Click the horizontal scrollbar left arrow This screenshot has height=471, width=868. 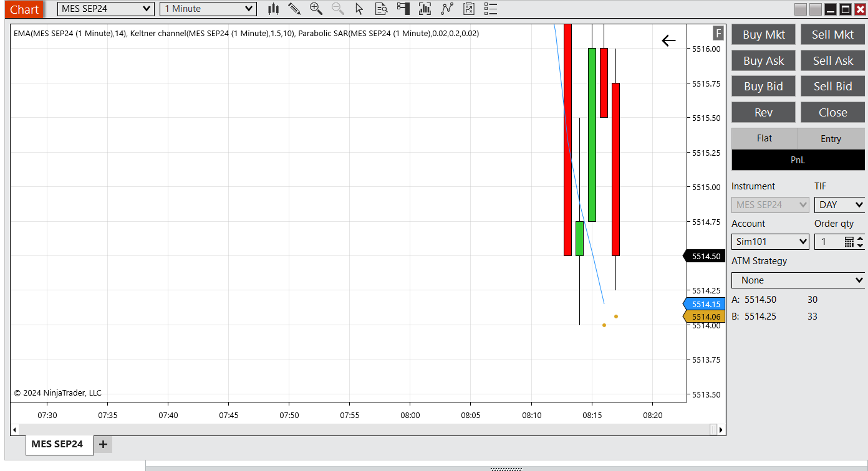[14, 430]
